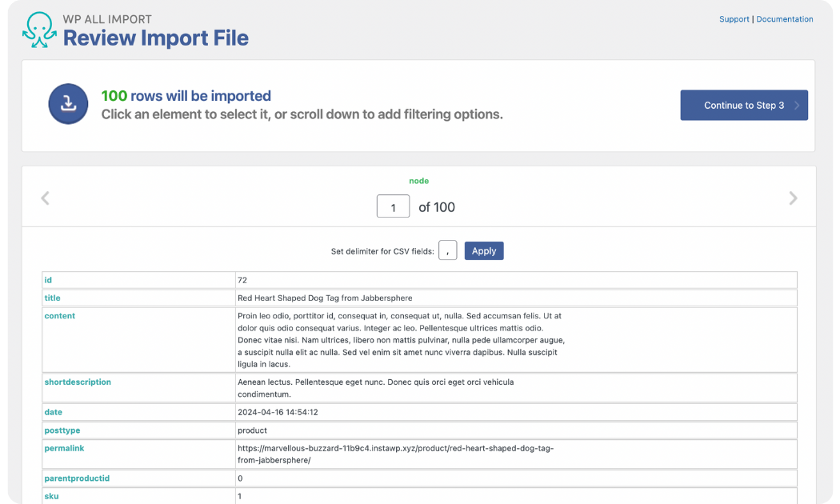Screen dimensions: 840x504
Task: Select the content field name
Action: [x=60, y=316]
